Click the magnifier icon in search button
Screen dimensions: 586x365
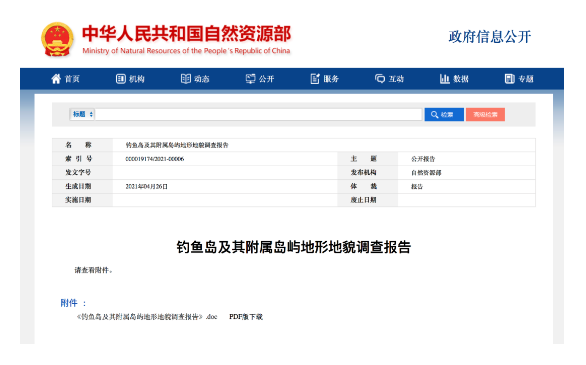(434, 115)
